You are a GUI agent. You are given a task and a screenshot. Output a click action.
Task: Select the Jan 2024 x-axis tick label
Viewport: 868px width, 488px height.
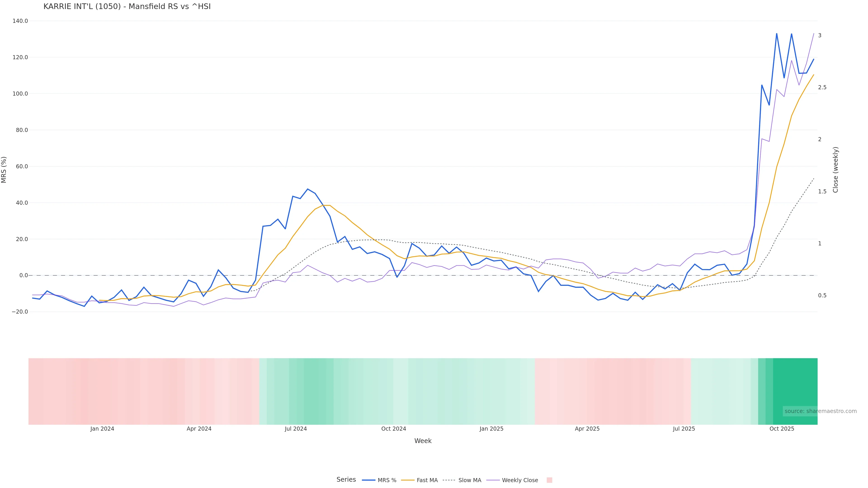(x=102, y=429)
